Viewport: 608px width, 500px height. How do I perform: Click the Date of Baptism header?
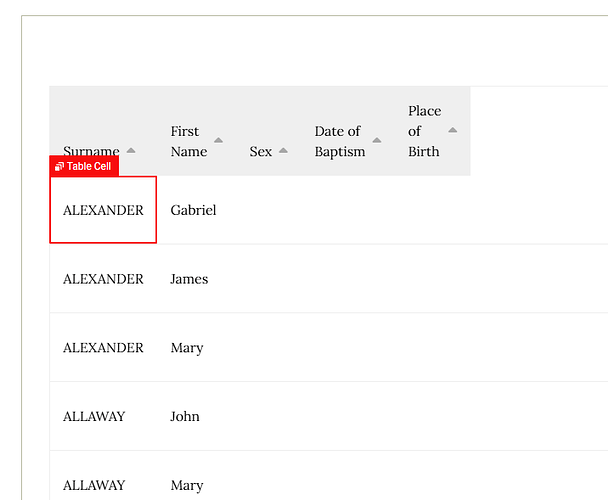tap(340, 141)
